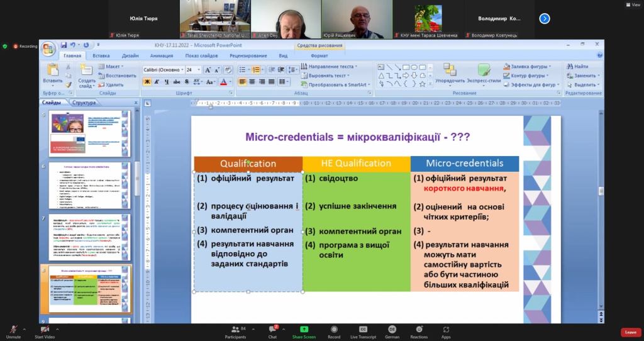
Task: Open the Вставка ribbon tab
Action: pos(101,55)
